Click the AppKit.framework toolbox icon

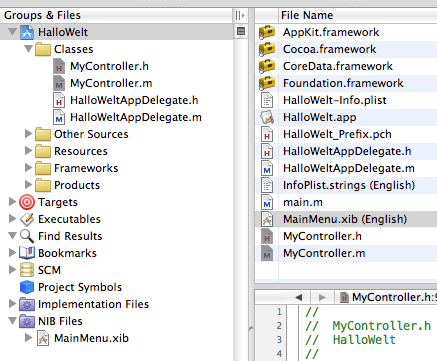[267, 32]
